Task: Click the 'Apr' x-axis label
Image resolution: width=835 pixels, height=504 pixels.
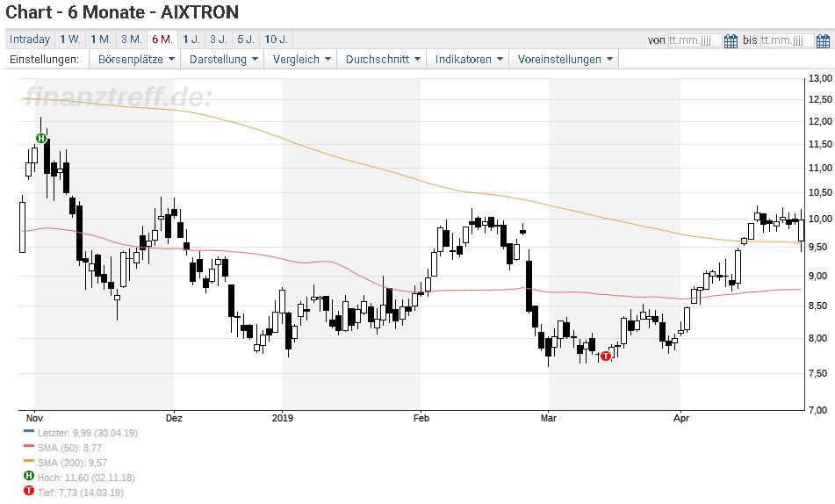Action: [681, 418]
